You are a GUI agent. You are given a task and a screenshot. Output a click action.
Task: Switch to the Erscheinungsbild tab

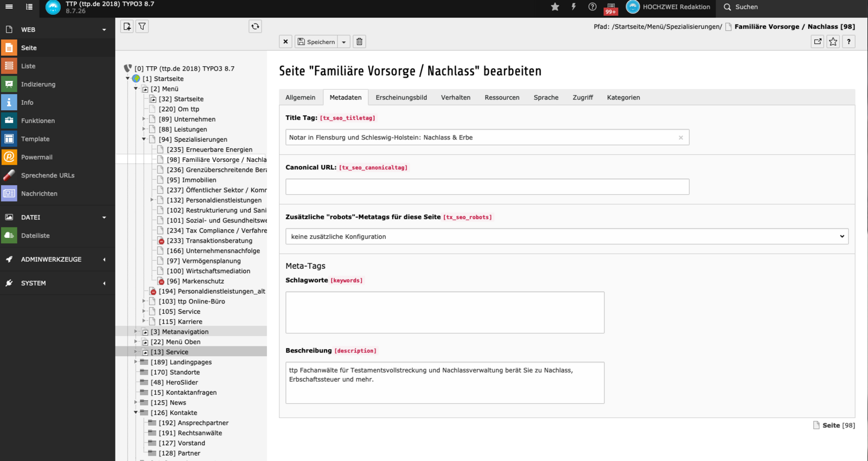point(401,98)
